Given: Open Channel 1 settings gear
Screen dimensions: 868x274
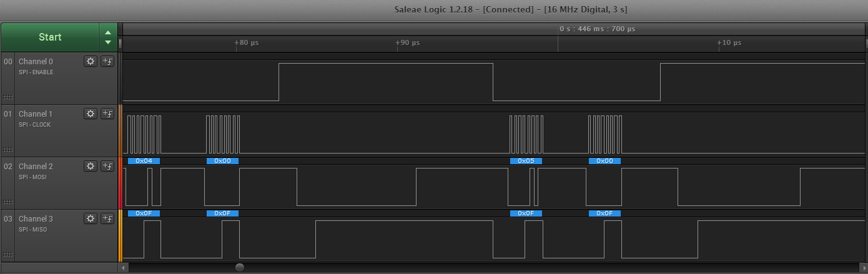Looking at the screenshot, I should (x=91, y=114).
